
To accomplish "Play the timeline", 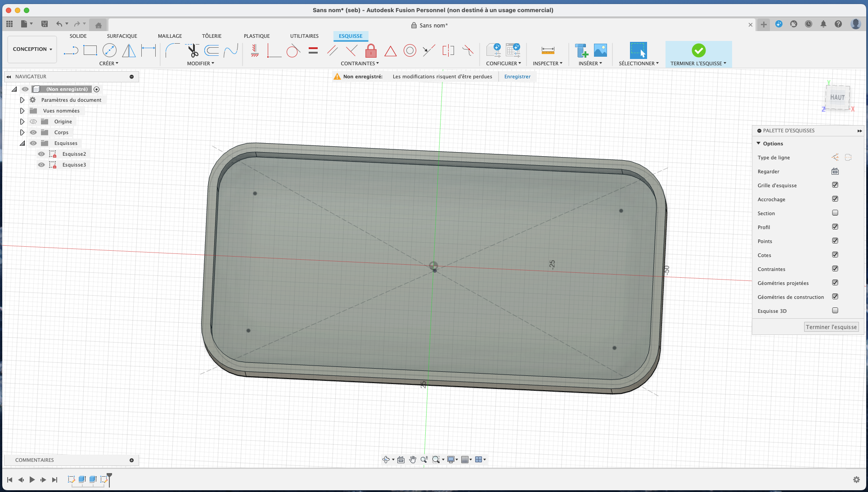I will click(x=32, y=480).
